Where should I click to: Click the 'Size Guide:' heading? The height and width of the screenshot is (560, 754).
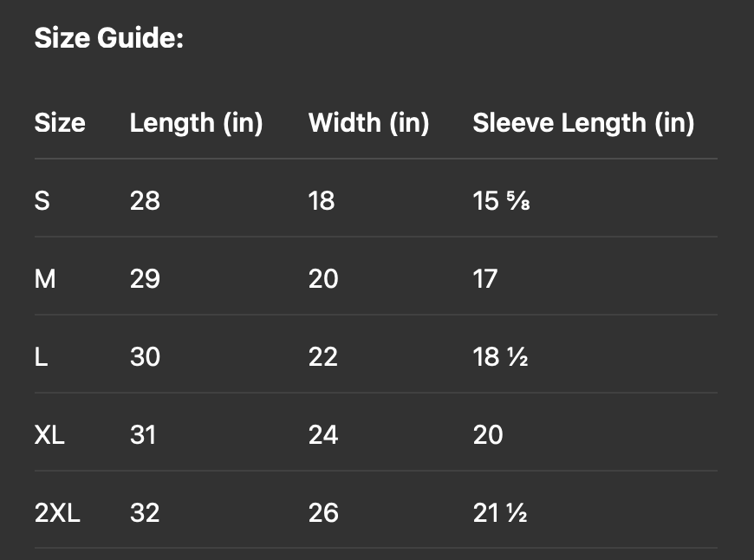(109, 39)
